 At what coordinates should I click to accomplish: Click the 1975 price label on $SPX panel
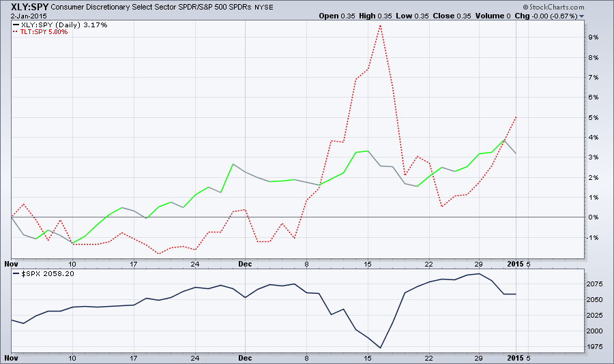click(x=594, y=347)
